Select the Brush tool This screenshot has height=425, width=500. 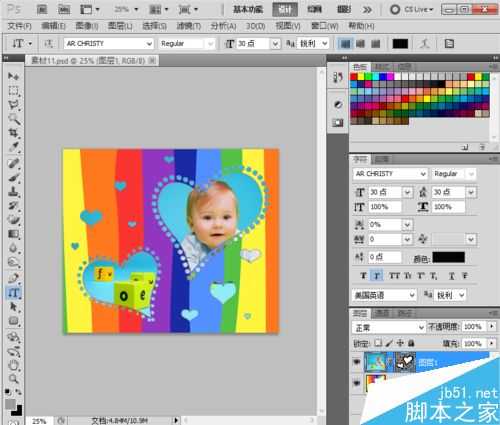[13, 178]
